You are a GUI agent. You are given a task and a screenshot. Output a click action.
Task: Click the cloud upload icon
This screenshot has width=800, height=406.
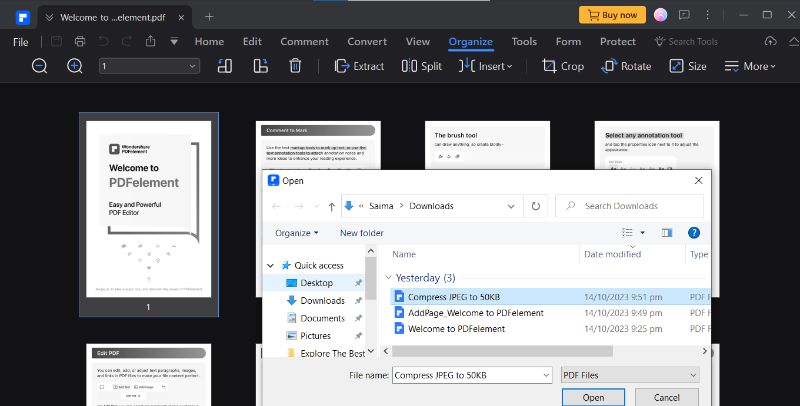(770, 41)
